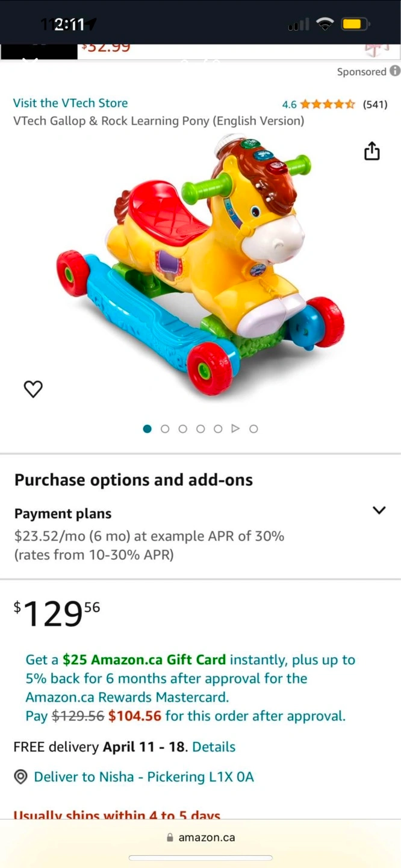
Task: Tap the delivery location pin icon
Action: pos(20,777)
